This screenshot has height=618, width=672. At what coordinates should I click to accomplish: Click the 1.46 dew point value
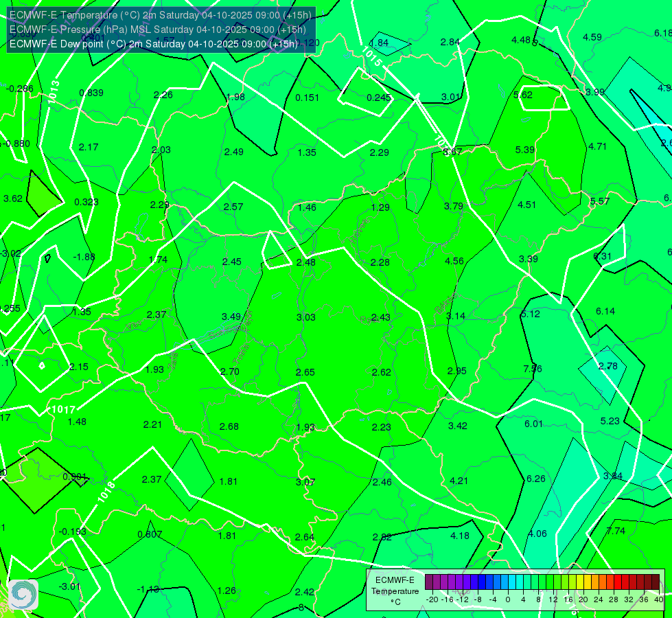(308, 207)
